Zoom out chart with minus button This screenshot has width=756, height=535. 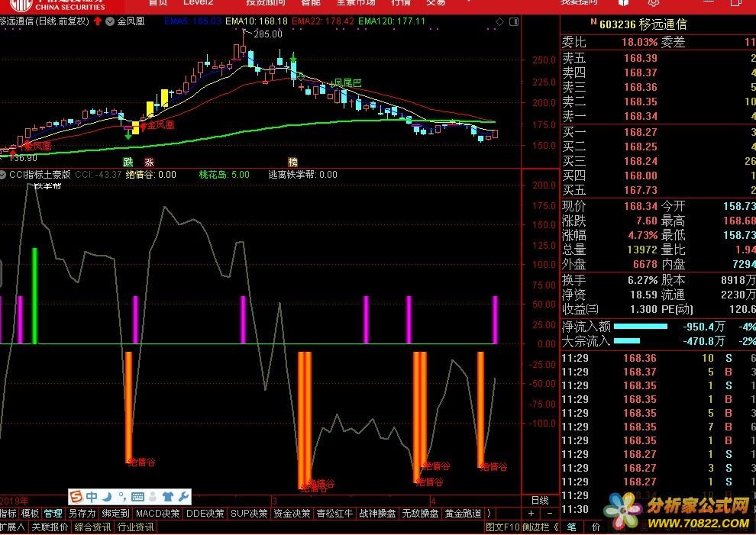[x=549, y=514]
